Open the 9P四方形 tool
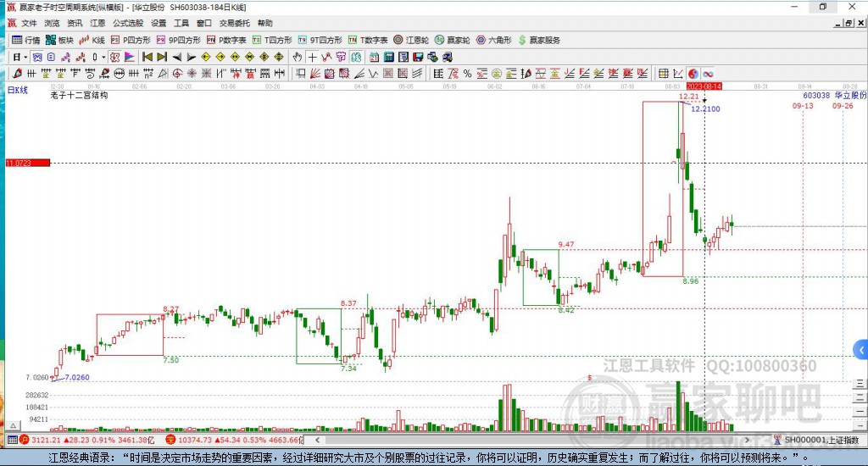 coord(178,40)
